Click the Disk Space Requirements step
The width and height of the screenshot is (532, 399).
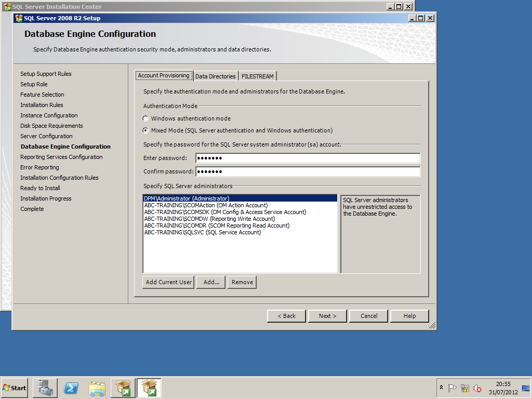click(51, 126)
